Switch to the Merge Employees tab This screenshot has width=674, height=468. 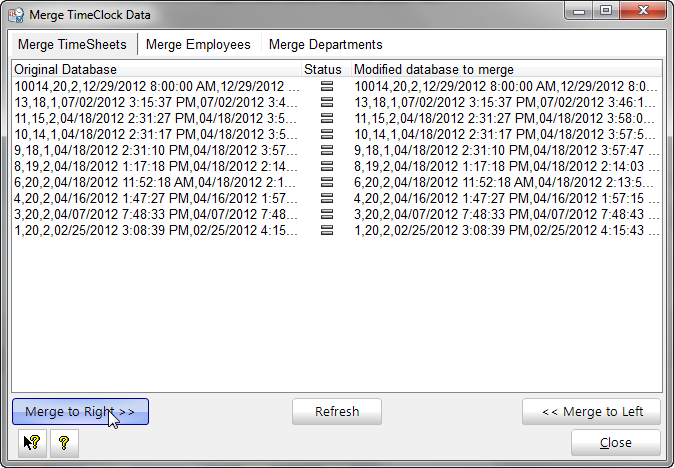(x=198, y=45)
